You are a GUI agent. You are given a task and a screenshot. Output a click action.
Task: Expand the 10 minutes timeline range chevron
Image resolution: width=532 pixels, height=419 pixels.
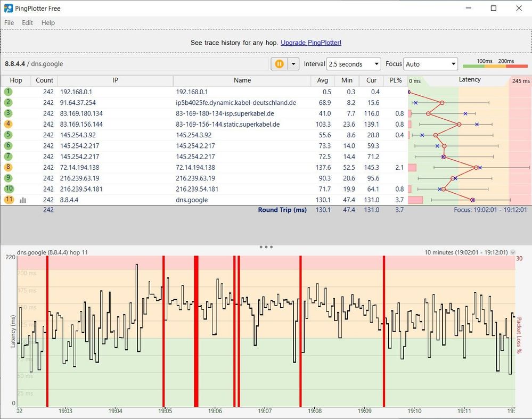pos(513,252)
